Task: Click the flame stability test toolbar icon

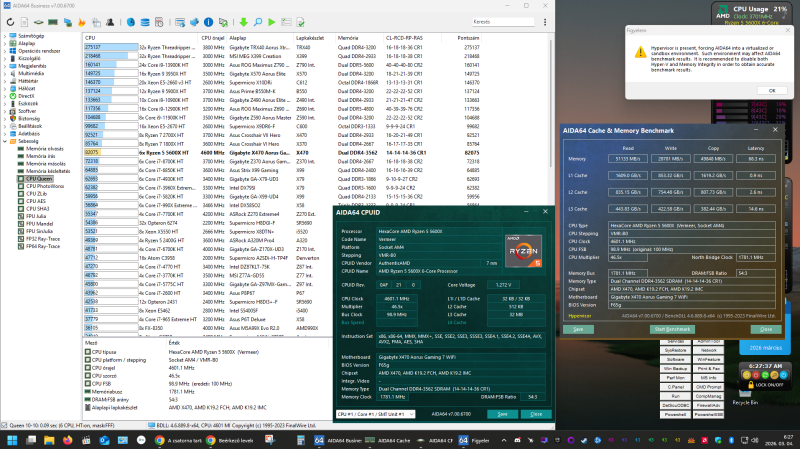Action: [82, 22]
